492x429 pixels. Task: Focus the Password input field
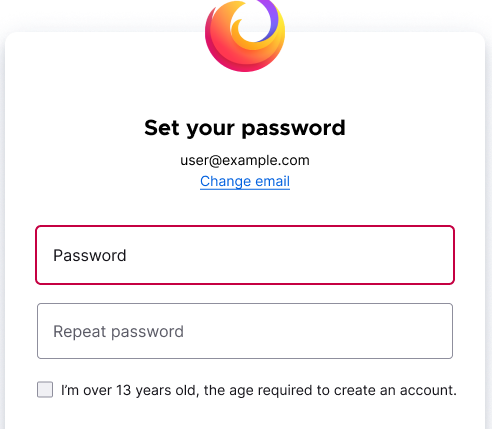[x=245, y=255]
